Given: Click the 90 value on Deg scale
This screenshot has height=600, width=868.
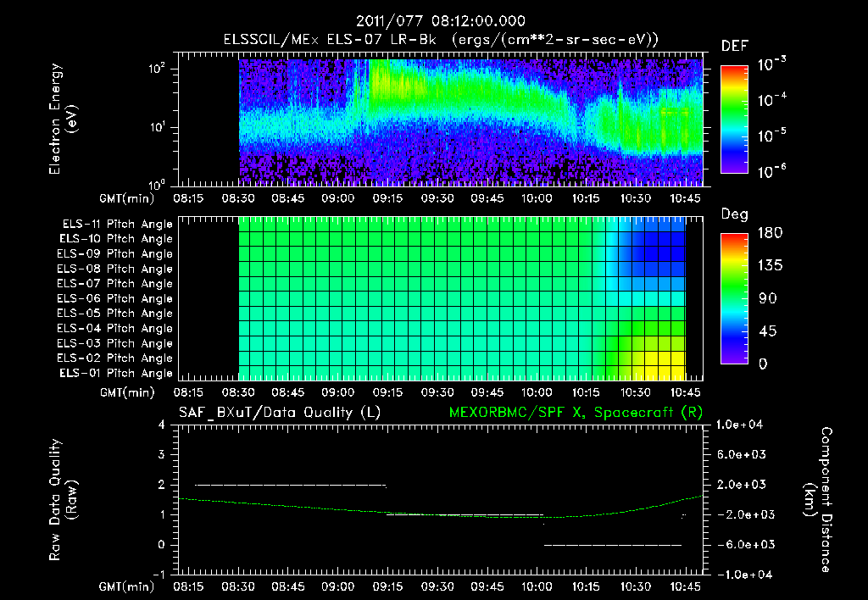Looking at the screenshot, I should click(x=768, y=298).
